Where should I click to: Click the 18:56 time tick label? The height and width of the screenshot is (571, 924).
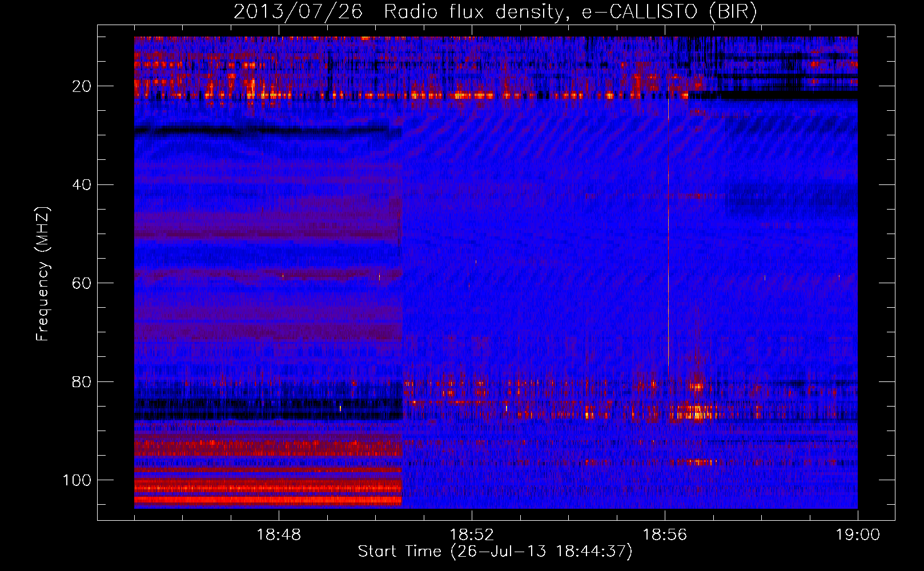pyautogui.click(x=665, y=535)
